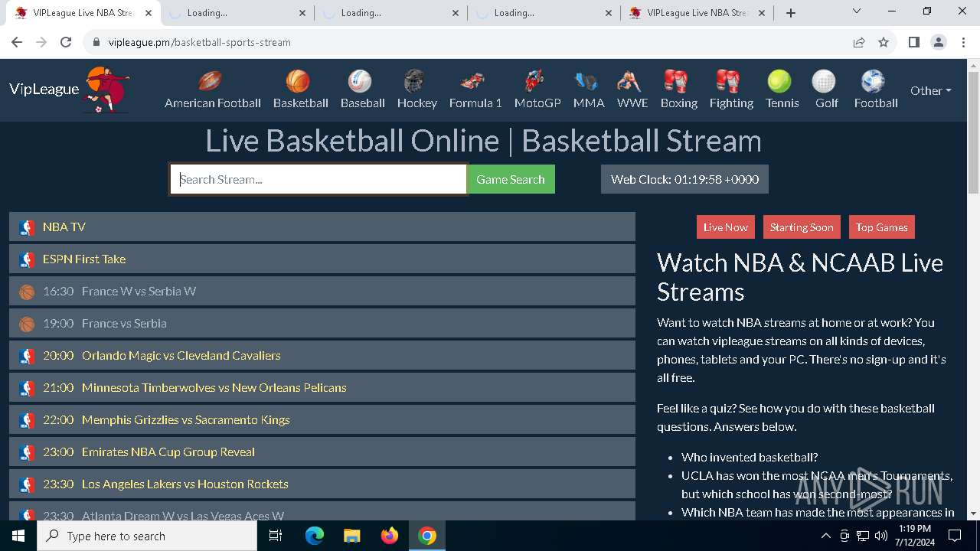Screen dimensions: 980x551
Task: Click the Game Search button
Action: pyautogui.click(x=511, y=179)
